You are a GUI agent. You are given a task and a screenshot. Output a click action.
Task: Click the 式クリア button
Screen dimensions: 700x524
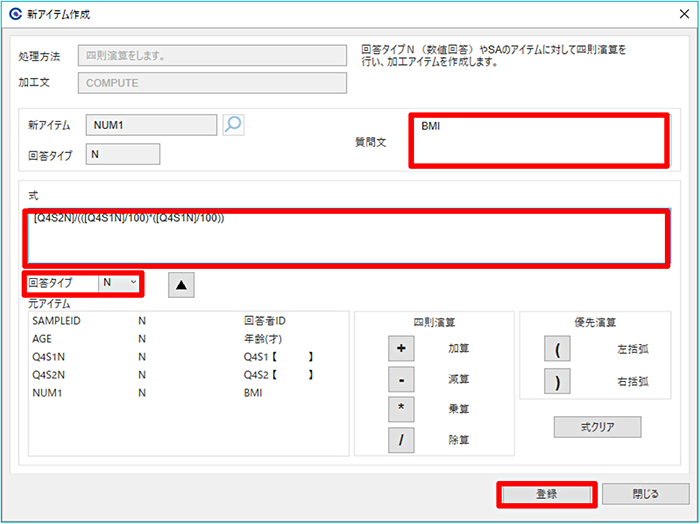[x=597, y=427]
